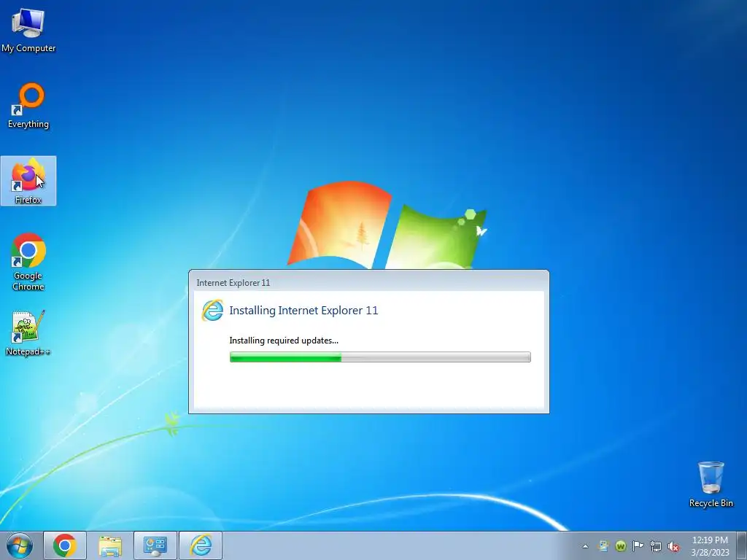This screenshot has height=560, width=747.
Task: Show hidden system tray icons
Action: pos(586,546)
